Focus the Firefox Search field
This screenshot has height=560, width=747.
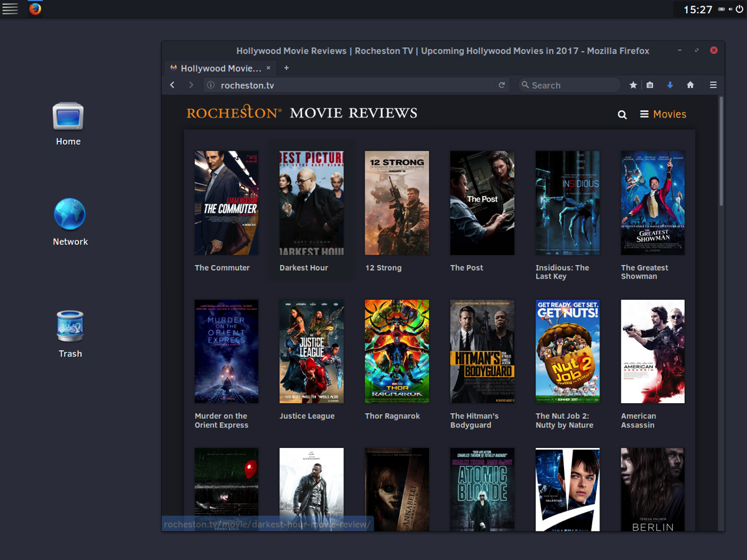[570, 85]
